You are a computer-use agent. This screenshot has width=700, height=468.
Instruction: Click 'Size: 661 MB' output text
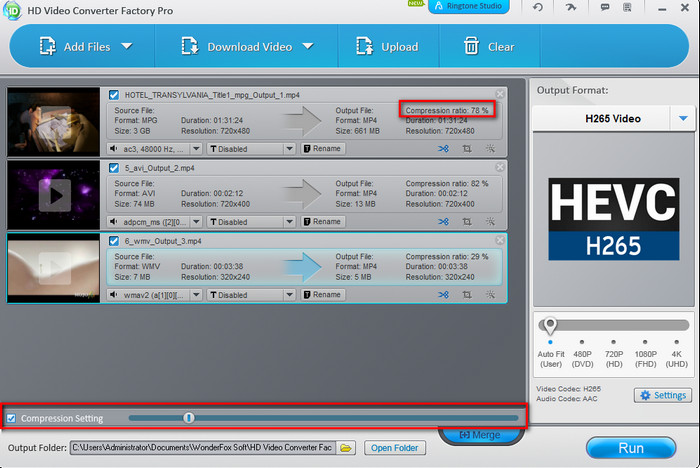(358, 131)
